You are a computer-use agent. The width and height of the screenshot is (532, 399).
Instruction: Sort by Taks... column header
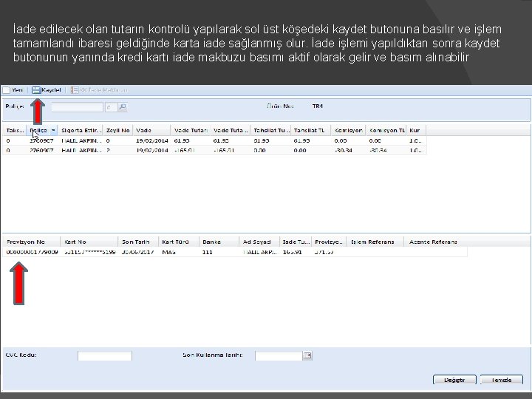click(x=15, y=130)
